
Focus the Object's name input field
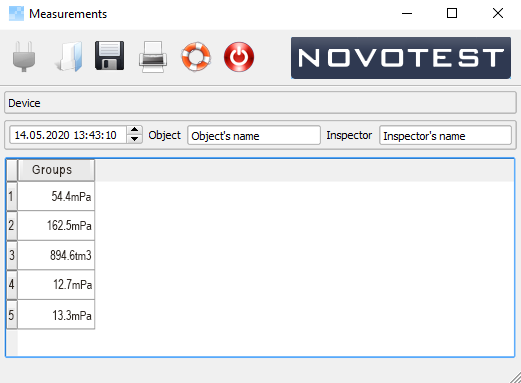point(254,135)
